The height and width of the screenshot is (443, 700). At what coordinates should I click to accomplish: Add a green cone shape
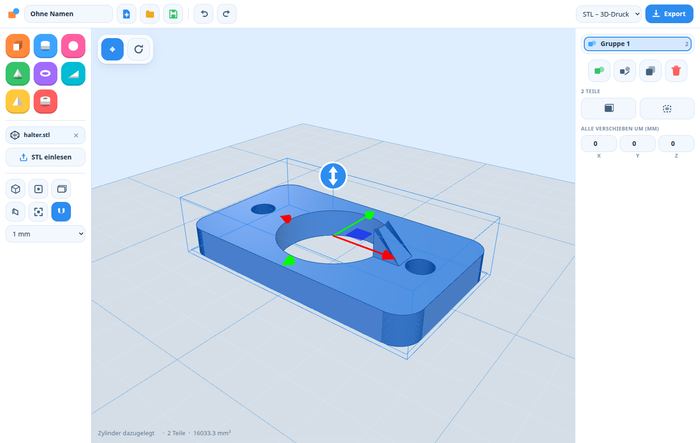[18, 74]
